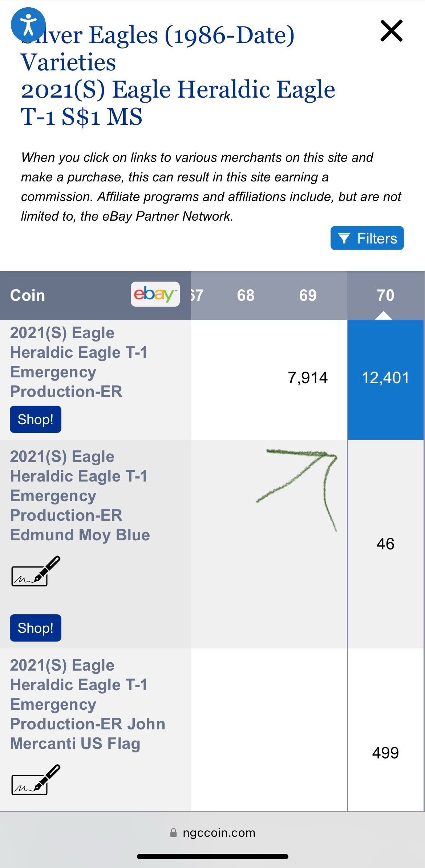Tap the ngccoin.com address bar
The width and height of the screenshot is (425, 868).
click(x=219, y=832)
